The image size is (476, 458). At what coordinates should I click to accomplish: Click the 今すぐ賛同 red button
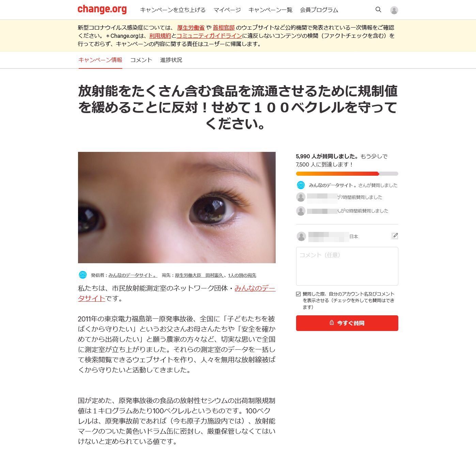coord(347,323)
